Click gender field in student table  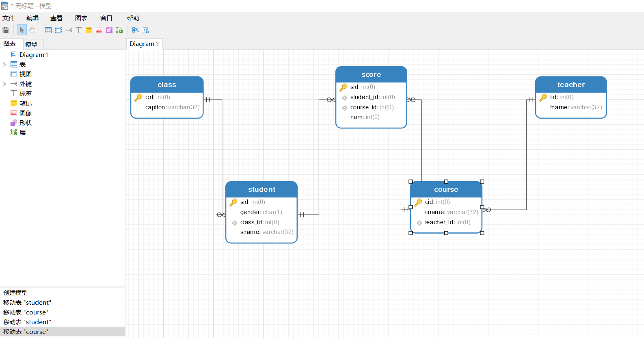coord(261,212)
